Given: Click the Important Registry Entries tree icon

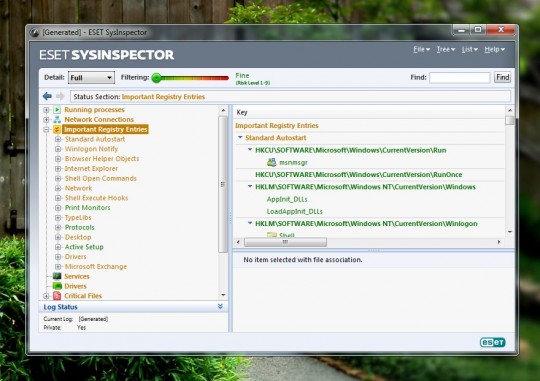Looking at the screenshot, I should 57,130.
